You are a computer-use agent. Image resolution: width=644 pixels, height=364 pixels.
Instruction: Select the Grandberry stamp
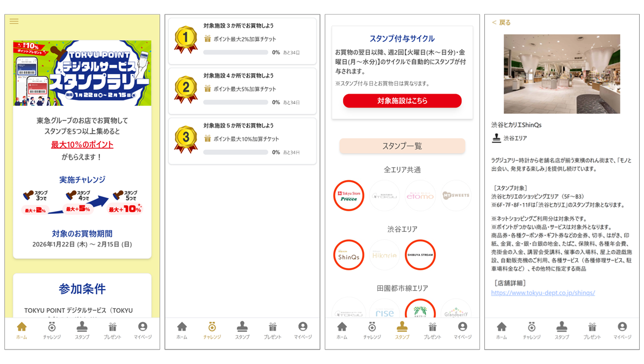456,309
